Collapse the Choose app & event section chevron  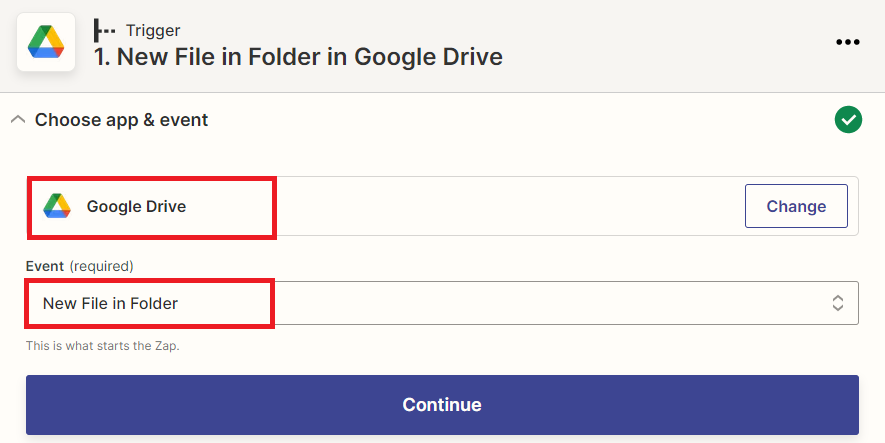pos(18,120)
